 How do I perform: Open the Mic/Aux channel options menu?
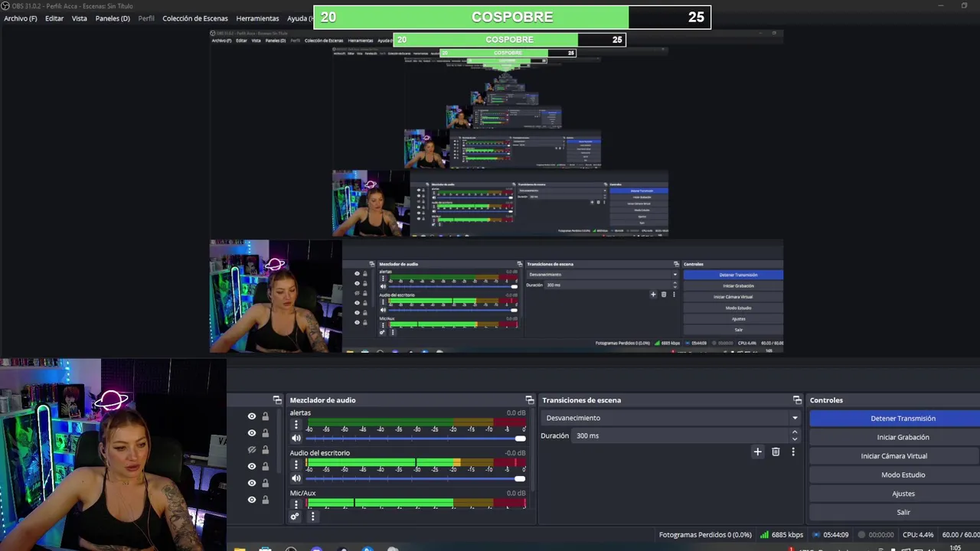[x=296, y=504]
